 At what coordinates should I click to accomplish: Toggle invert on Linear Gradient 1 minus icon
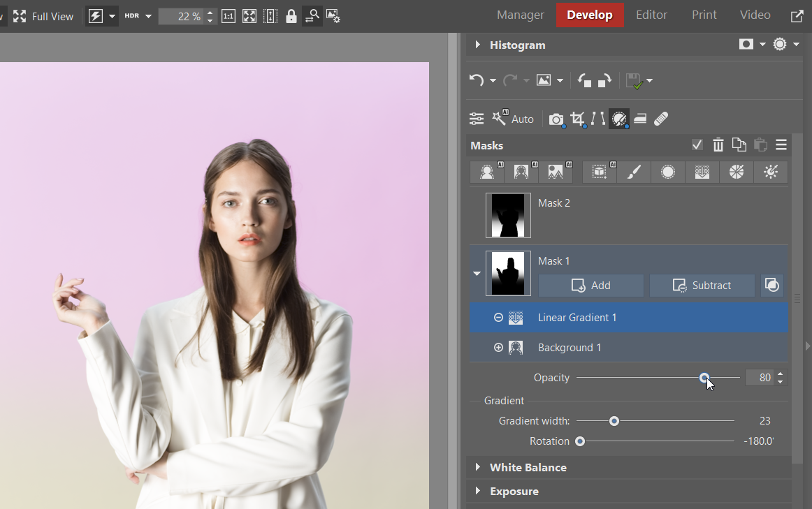(498, 318)
